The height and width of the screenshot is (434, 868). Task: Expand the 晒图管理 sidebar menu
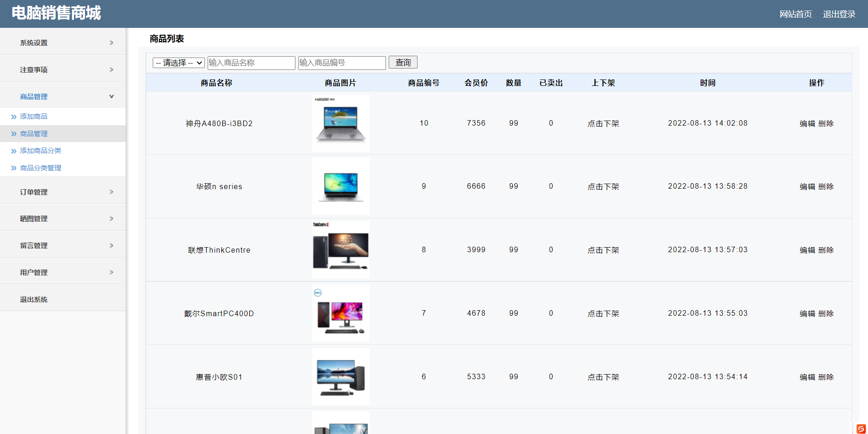pos(63,218)
